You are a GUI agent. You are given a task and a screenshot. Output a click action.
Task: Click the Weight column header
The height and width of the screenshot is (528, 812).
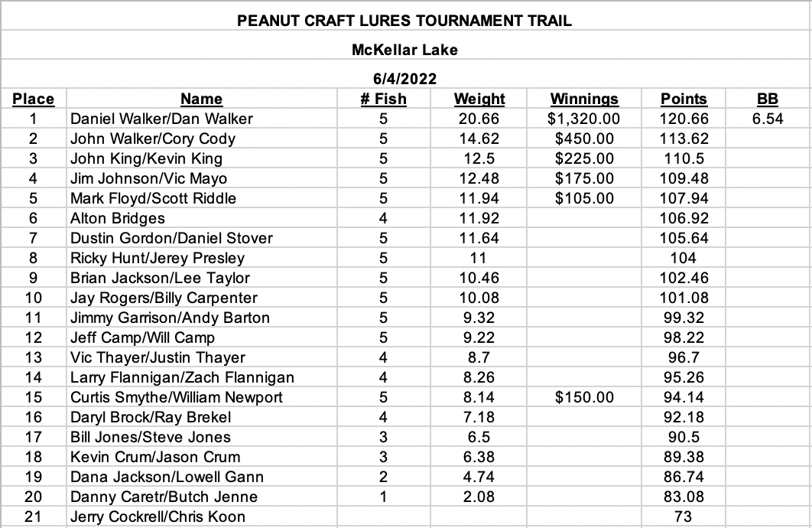(479, 99)
